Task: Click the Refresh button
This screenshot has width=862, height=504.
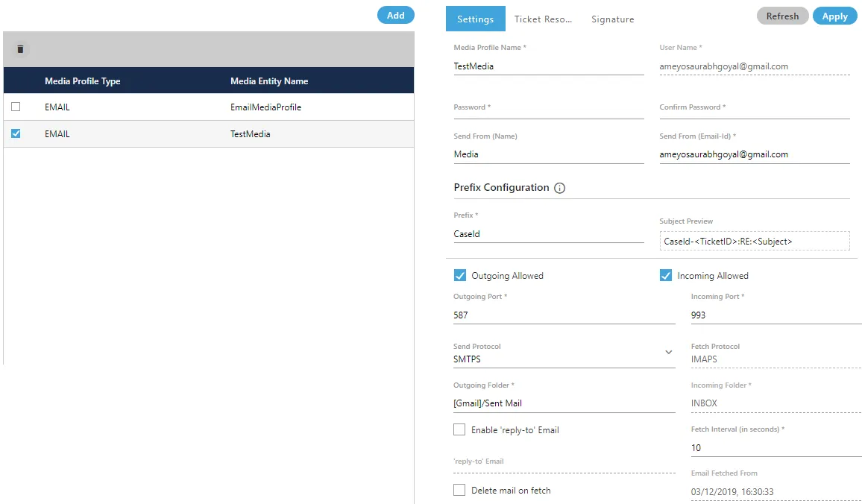Action: [x=783, y=16]
